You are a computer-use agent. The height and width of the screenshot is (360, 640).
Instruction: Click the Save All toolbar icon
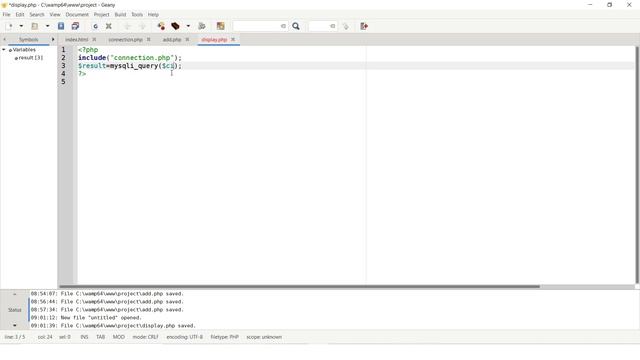(x=75, y=26)
